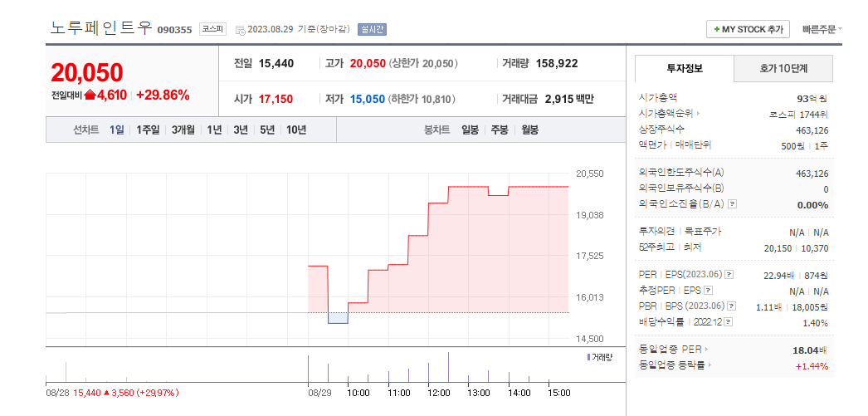This screenshot has height=416, width=868.
Task: Click 거래량 value 158,922
Action: coord(557,64)
